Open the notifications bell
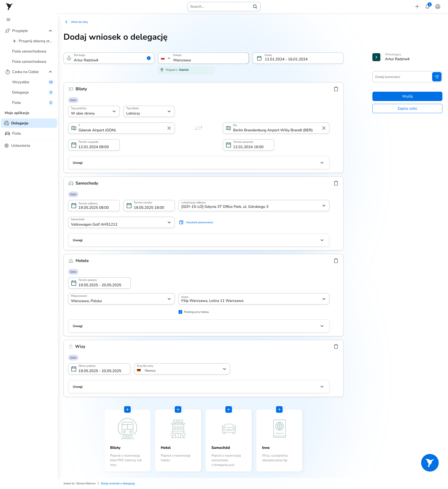Viewport: 448px width, 489px height. pyautogui.click(x=427, y=7)
